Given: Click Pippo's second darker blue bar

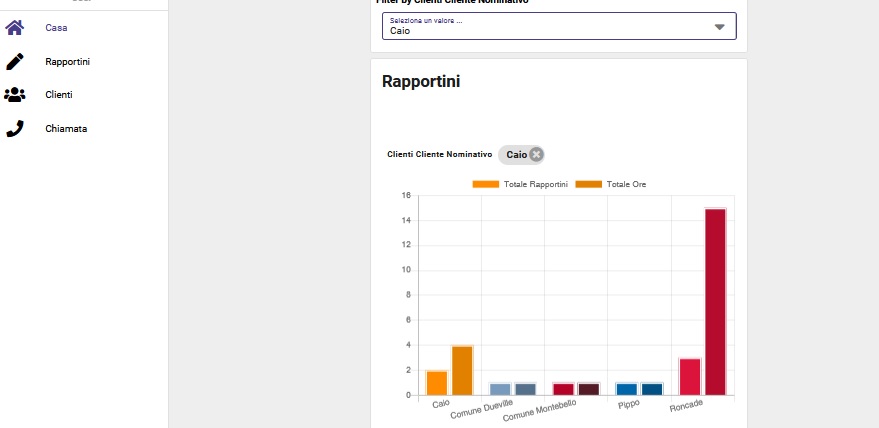Looking at the screenshot, I should 652,389.
